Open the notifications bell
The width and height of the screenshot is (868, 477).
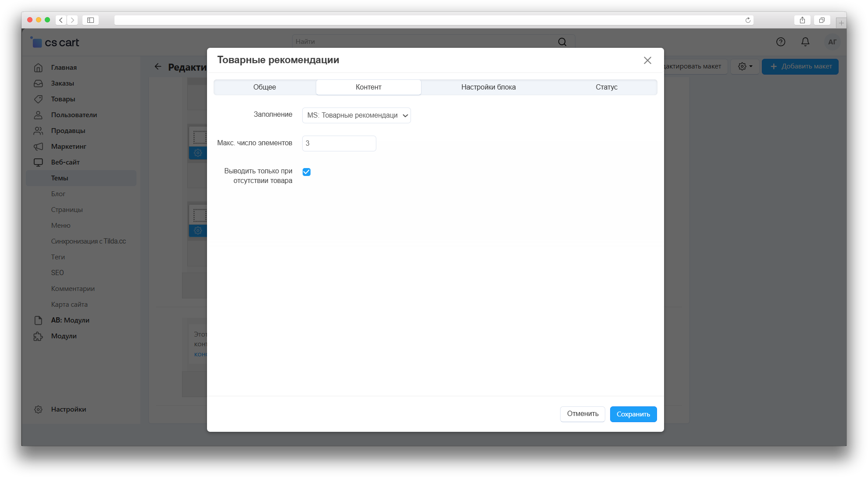pos(805,42)
